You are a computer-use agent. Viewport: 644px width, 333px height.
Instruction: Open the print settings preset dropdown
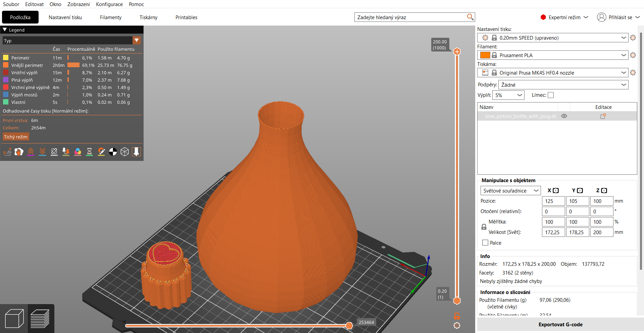coord(552,38)
